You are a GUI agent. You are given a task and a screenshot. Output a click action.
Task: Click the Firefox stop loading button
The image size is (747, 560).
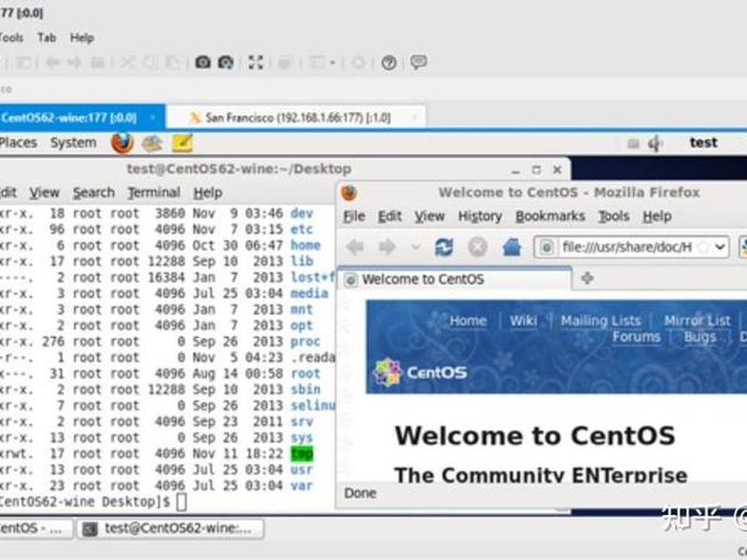(478, 247)
